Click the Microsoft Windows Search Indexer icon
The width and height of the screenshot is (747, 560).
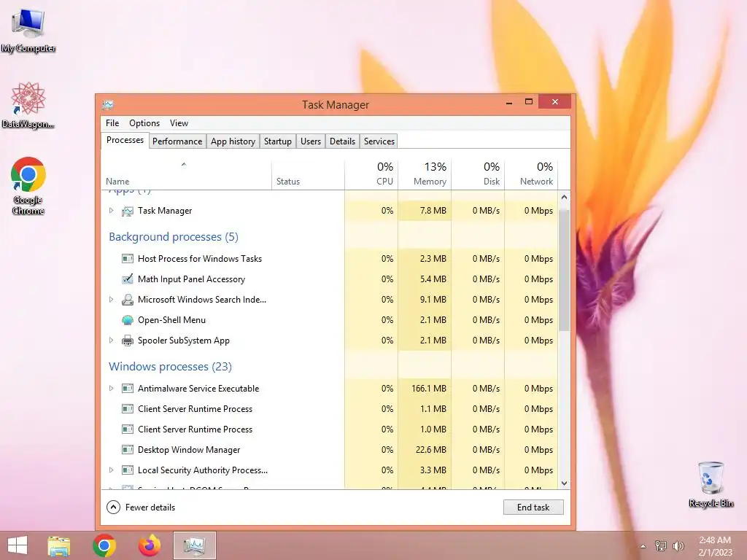point(127,300)
